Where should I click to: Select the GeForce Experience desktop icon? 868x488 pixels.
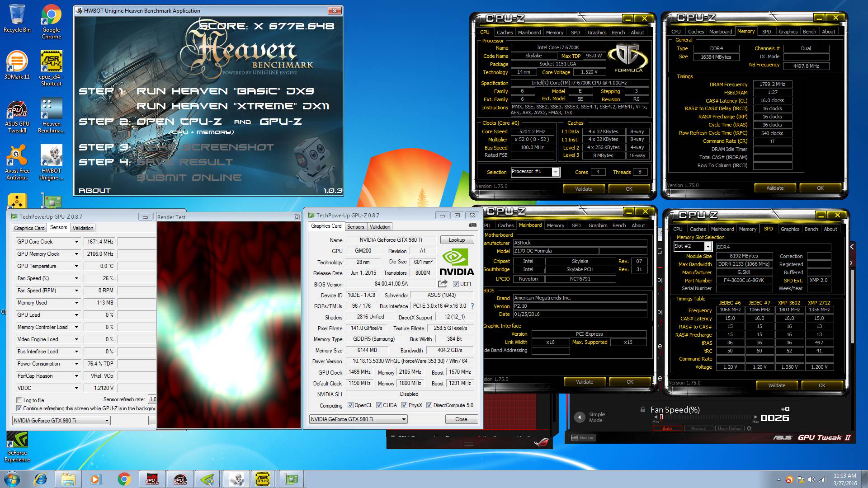click(17, 446)
